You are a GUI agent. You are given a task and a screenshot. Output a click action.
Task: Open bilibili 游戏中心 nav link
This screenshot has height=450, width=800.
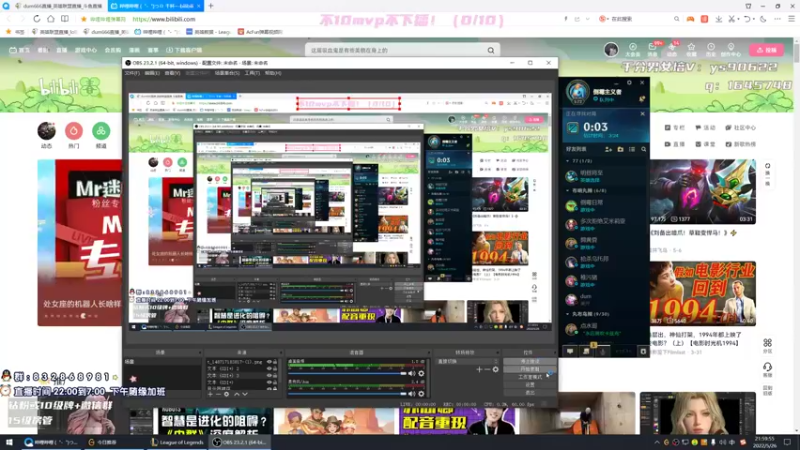click(x=86, y=50)
